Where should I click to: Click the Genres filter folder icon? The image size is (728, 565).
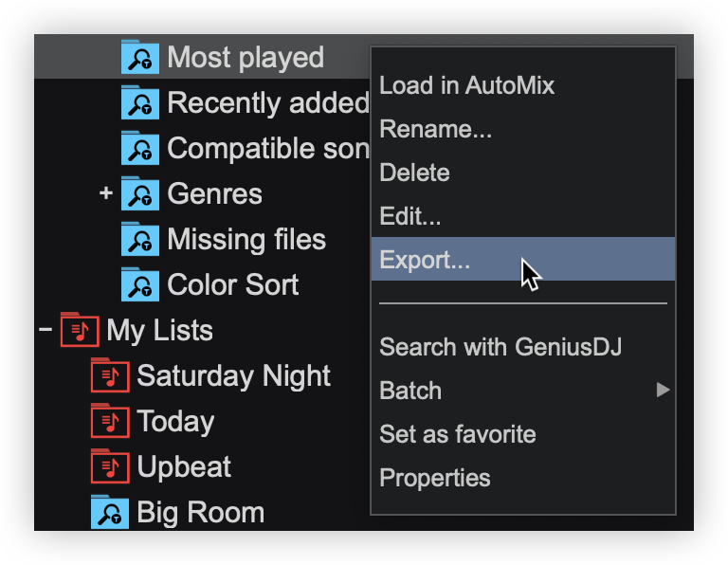point(139,194)
